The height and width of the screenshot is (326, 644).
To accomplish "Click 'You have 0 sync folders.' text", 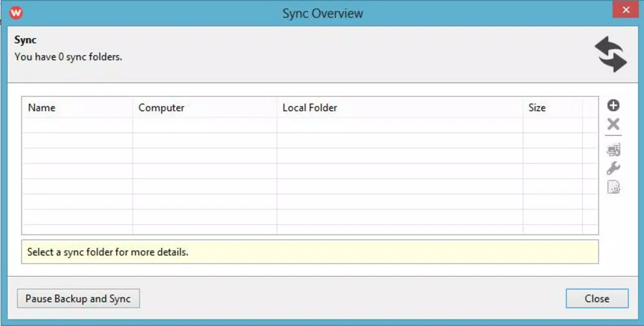I will (x=68, y=57).
